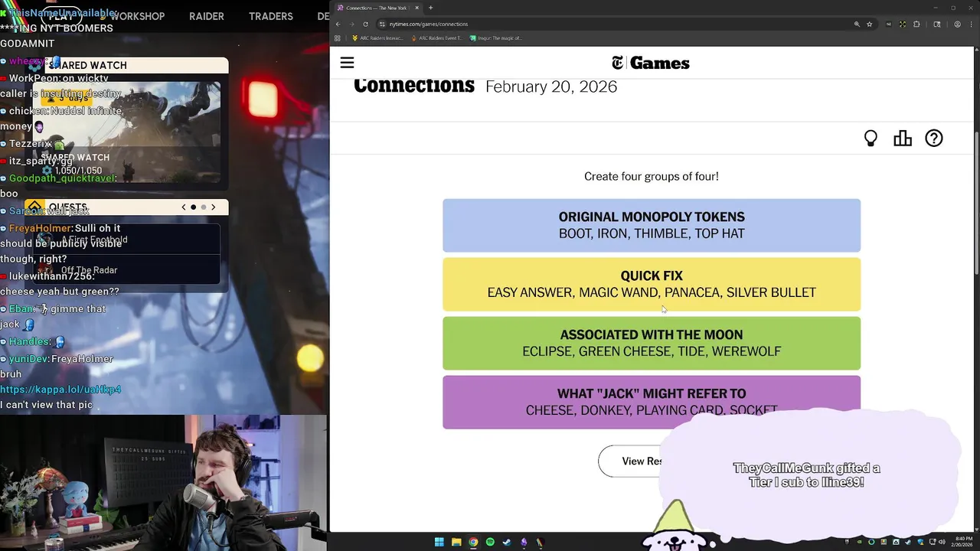980x551 pixels.
Task: Open the stats bar chart icon
Action: point(903,139)
